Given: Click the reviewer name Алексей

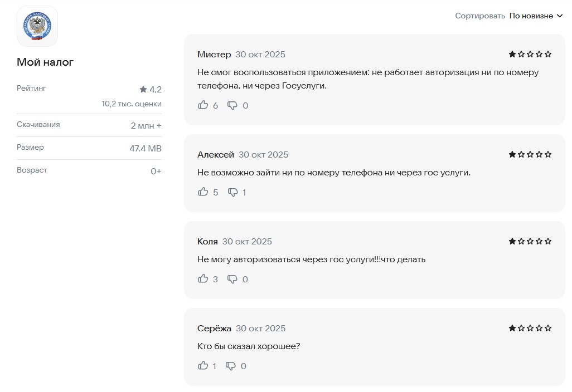Looking at the screenshot, I should (x=215, y=154).
